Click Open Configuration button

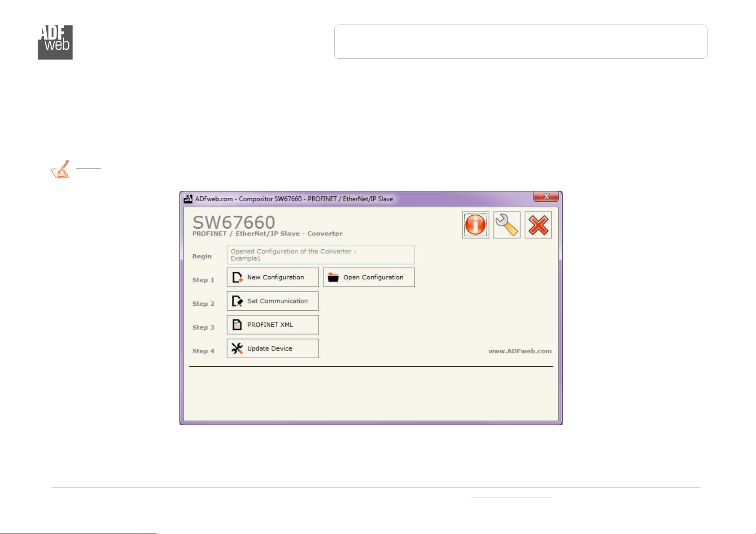[369, 277]
